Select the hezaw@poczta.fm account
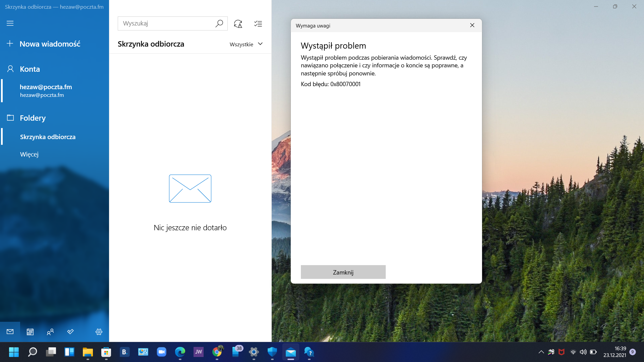 pyautogui.click(x=46, y=90)
